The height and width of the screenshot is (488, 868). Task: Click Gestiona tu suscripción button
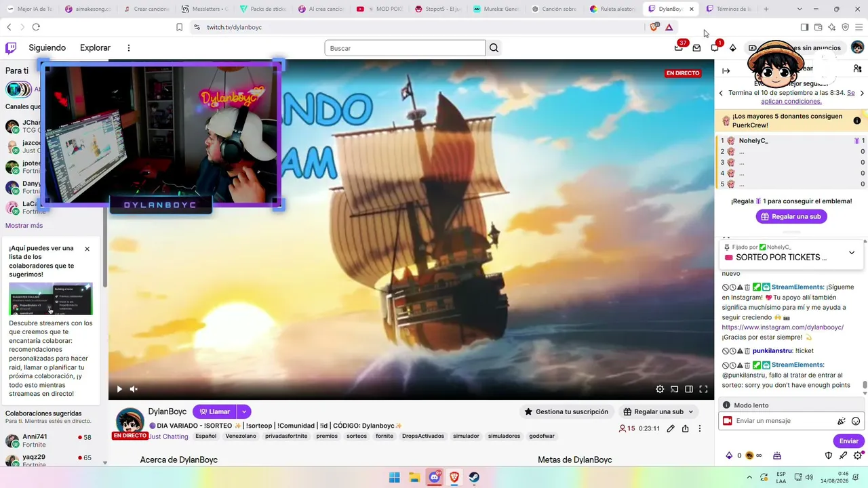[x=567, y=411]
